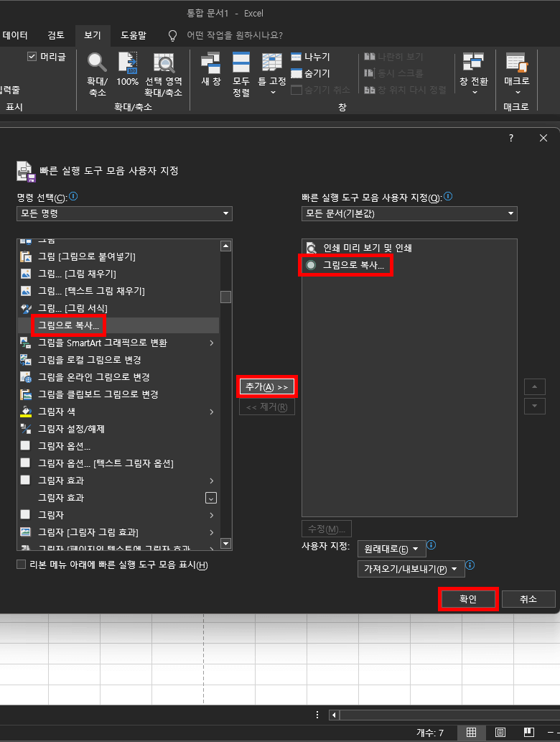Screen dimensions: 560x742
Task: Click the 확인 button
Action: (468, 599)
